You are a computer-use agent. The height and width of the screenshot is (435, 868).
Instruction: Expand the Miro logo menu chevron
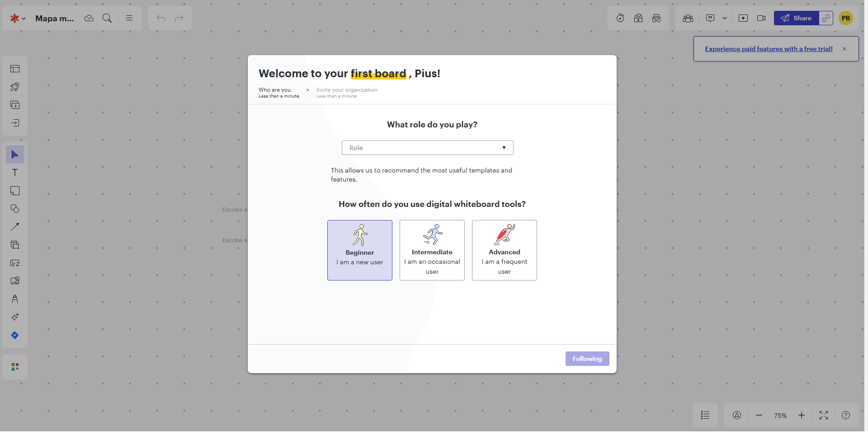click(24, 19)
